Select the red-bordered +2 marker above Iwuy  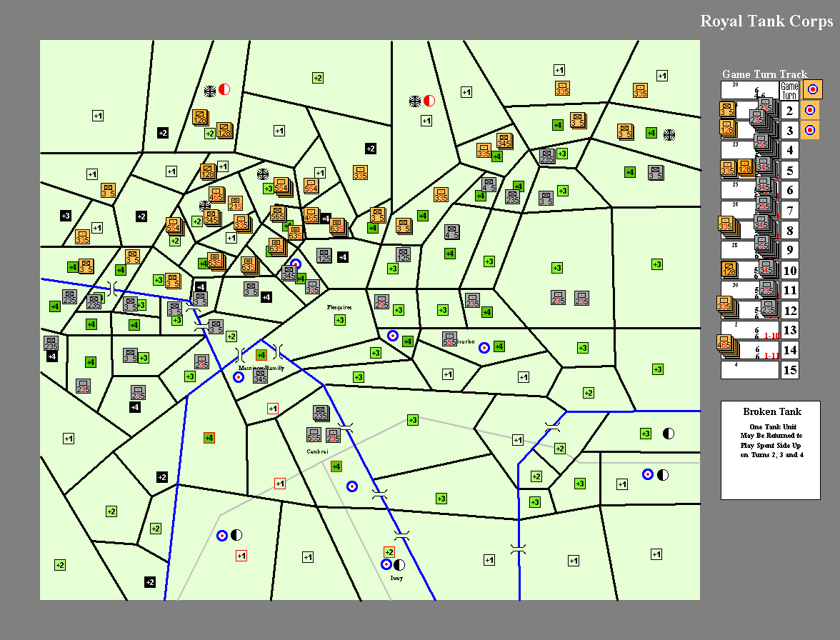click(389, 552)
